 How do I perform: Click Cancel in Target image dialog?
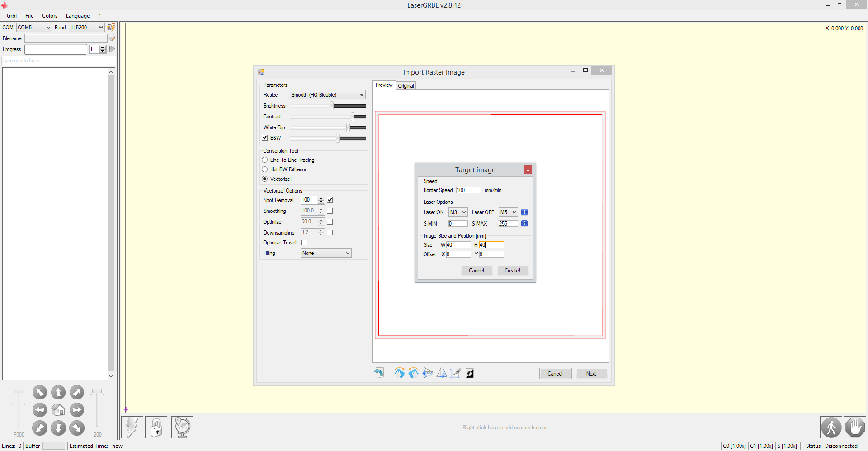[x=476, y=271]
